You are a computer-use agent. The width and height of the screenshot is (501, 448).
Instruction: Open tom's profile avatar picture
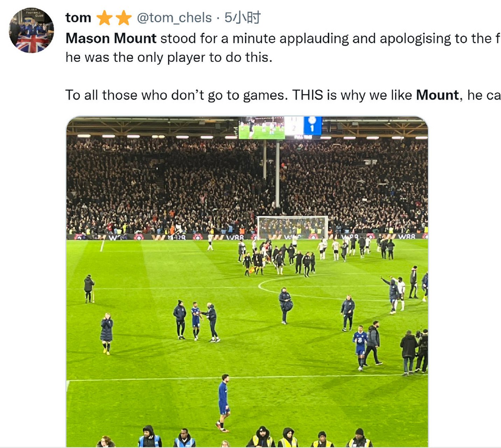coord(31,30)
